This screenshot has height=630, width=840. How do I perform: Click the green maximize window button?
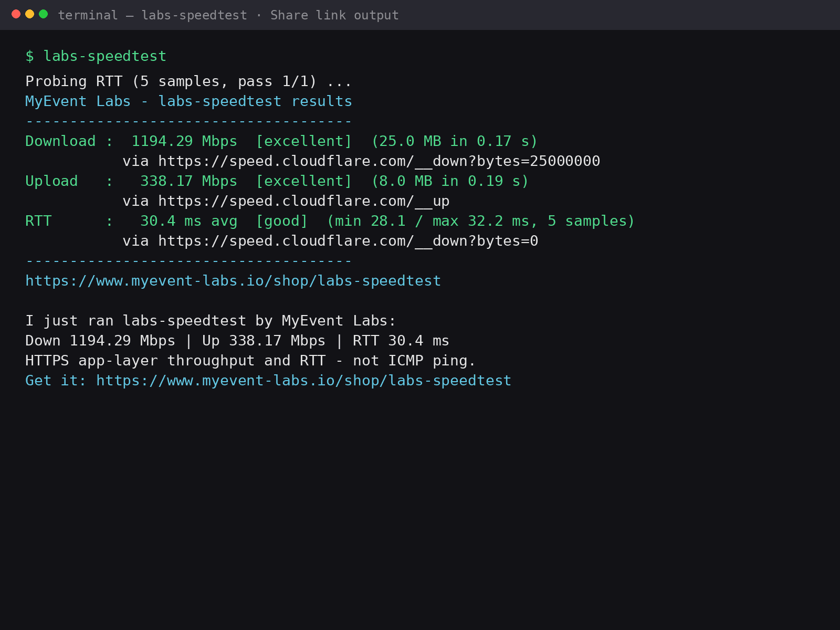point(44,14)
